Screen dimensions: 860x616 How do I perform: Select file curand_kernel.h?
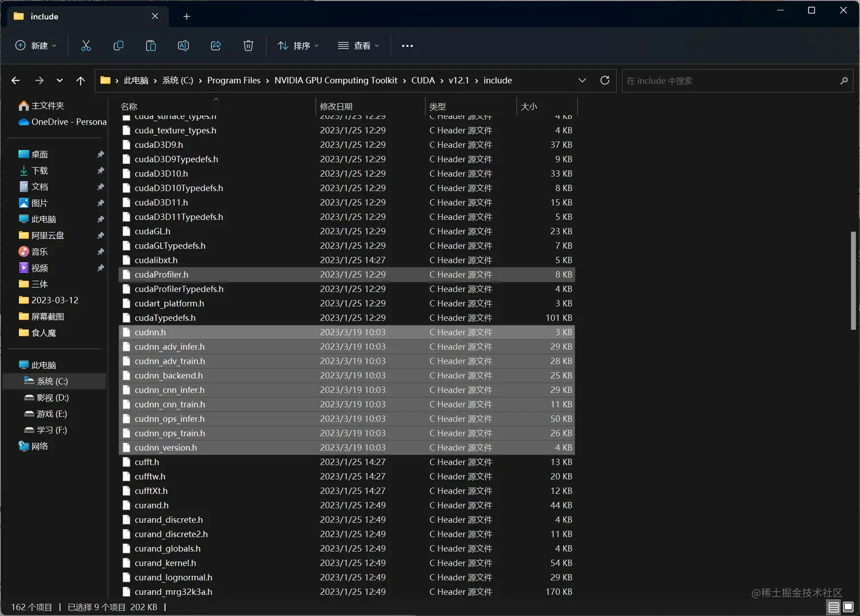click(x=346, y=563)
